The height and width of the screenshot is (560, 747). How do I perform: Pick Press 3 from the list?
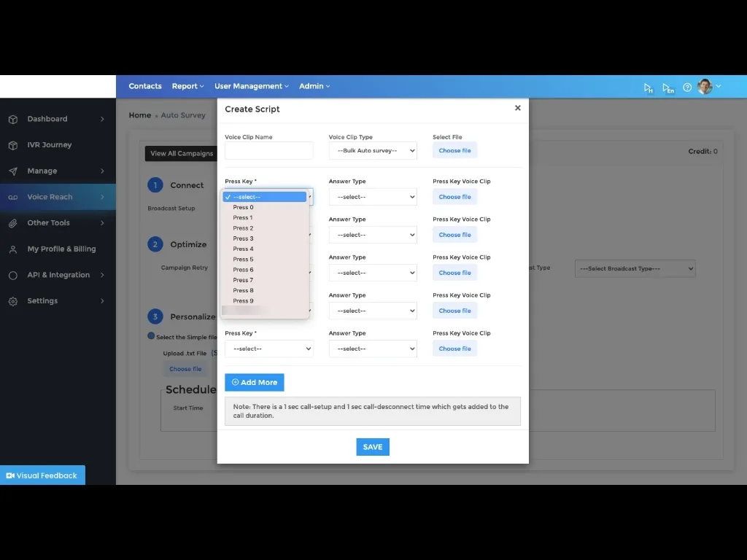coord(264,238)
